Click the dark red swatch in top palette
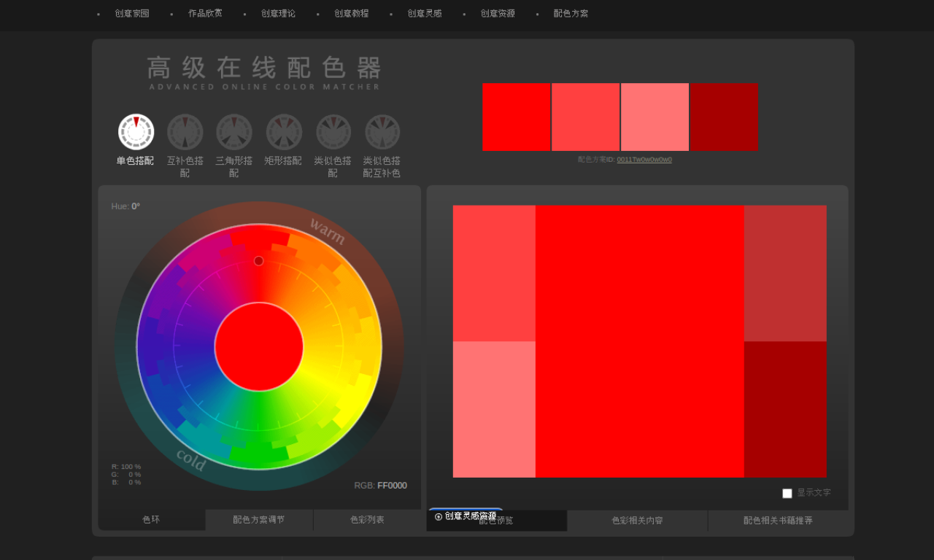934x560 pixels. click(725, 117)
